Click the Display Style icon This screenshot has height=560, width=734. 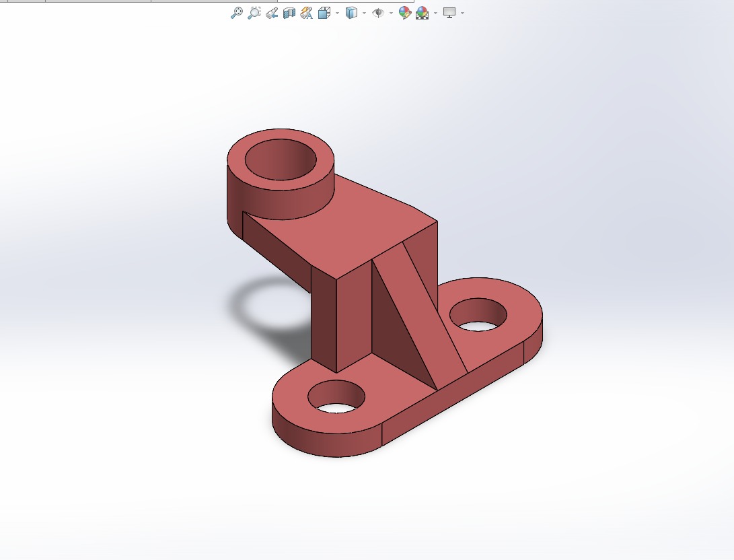point(351,13)
